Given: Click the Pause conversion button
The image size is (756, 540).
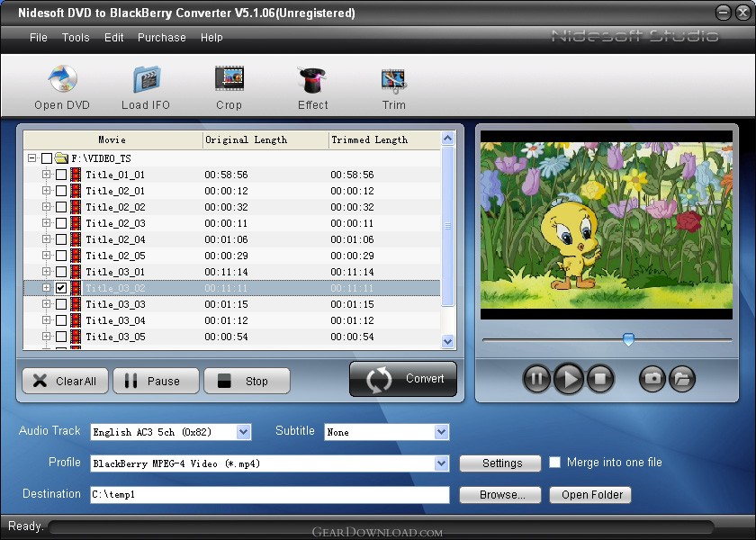Looking at the screenshot, I should coord(157,381).
